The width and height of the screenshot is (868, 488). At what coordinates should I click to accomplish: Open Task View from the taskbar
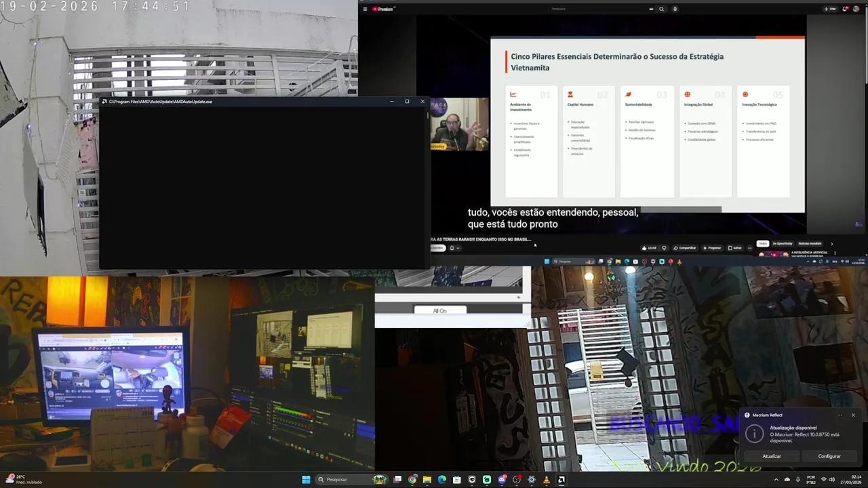[x=397, y=480]
